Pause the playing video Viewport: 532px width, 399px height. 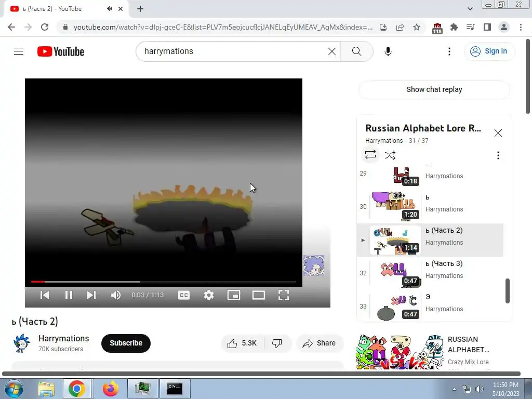[69, 295]
